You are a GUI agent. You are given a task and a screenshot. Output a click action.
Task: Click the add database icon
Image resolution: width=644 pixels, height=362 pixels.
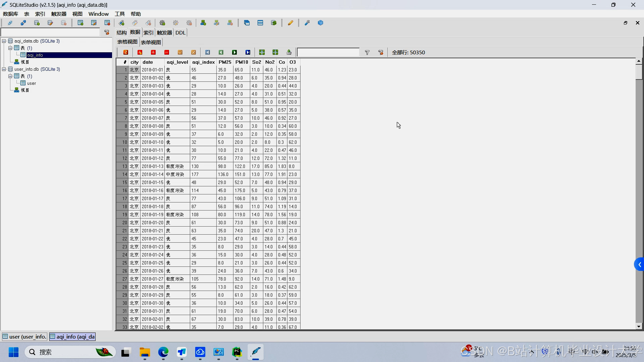click(x=37, y=23)
